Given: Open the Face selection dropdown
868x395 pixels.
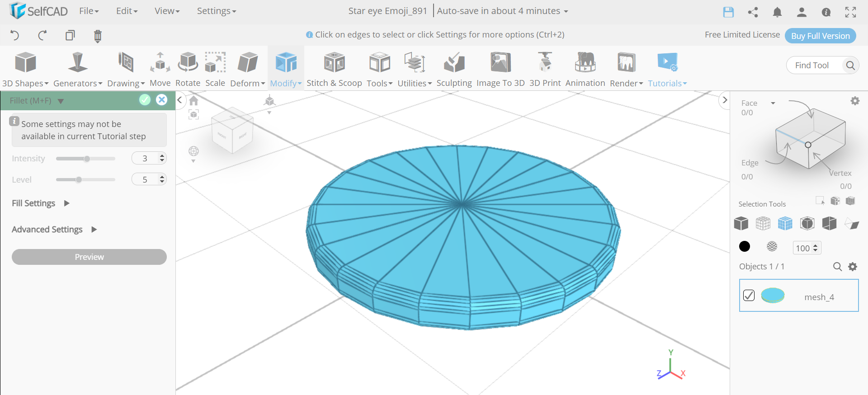Looking at the screenshot, I should tap(773, 103).
